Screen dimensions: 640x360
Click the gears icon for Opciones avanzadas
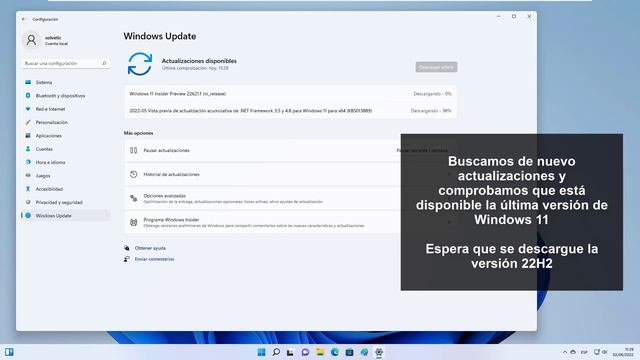point(133,198)
